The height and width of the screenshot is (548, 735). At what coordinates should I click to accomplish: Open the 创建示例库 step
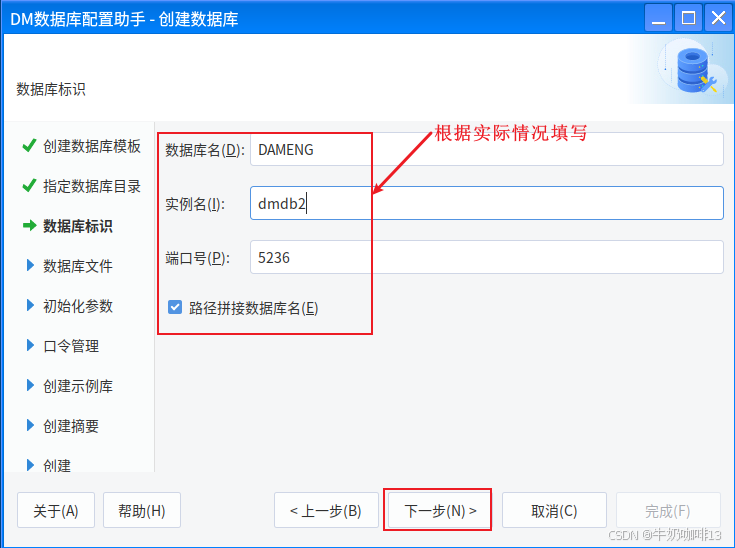tap(78, 386)
